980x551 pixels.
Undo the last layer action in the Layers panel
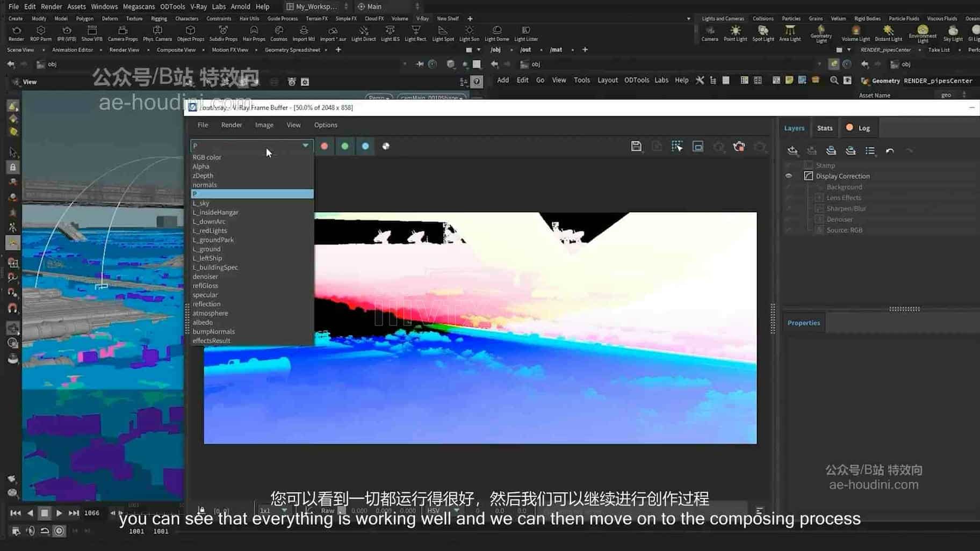click(x=890, y=151)
